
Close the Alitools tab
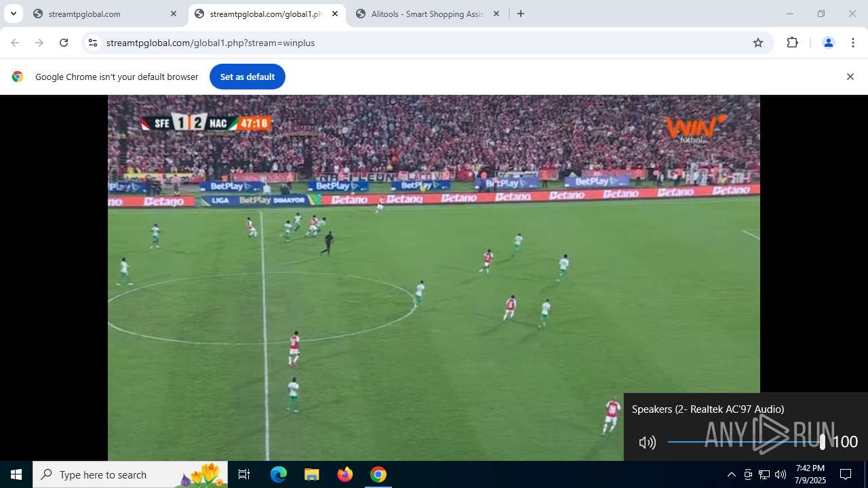pyautogui.click(x=496, y=14)
